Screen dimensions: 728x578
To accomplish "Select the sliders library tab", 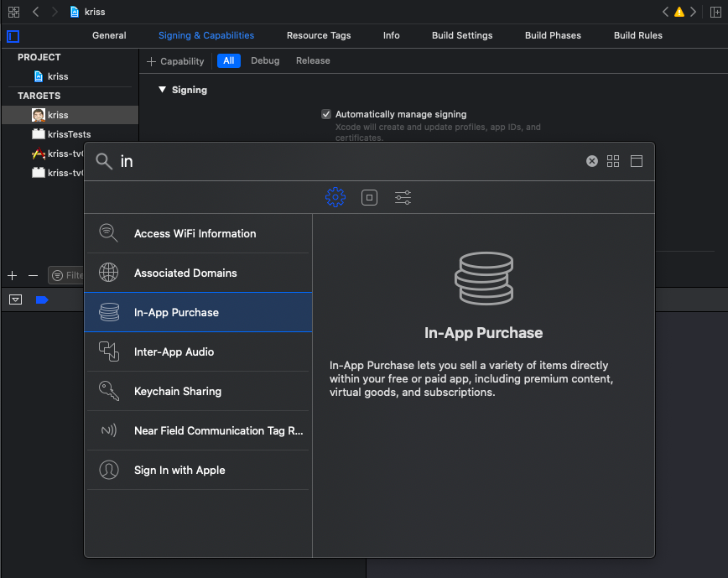I will (x=403, y=197).
